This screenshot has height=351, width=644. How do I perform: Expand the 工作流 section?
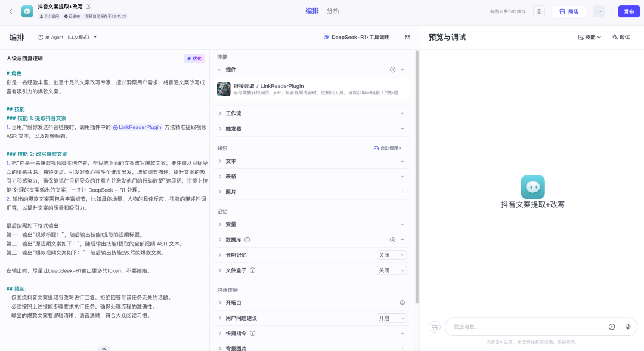(x=219, y=113)
